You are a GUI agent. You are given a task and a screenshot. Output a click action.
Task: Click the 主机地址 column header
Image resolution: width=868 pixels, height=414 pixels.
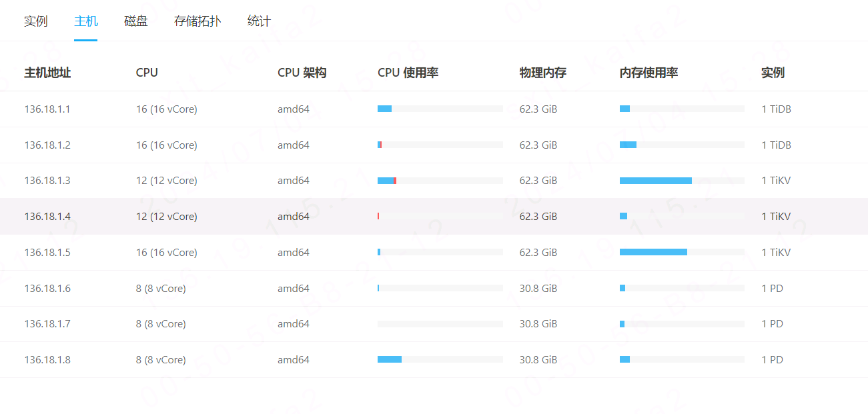[47, 73]
